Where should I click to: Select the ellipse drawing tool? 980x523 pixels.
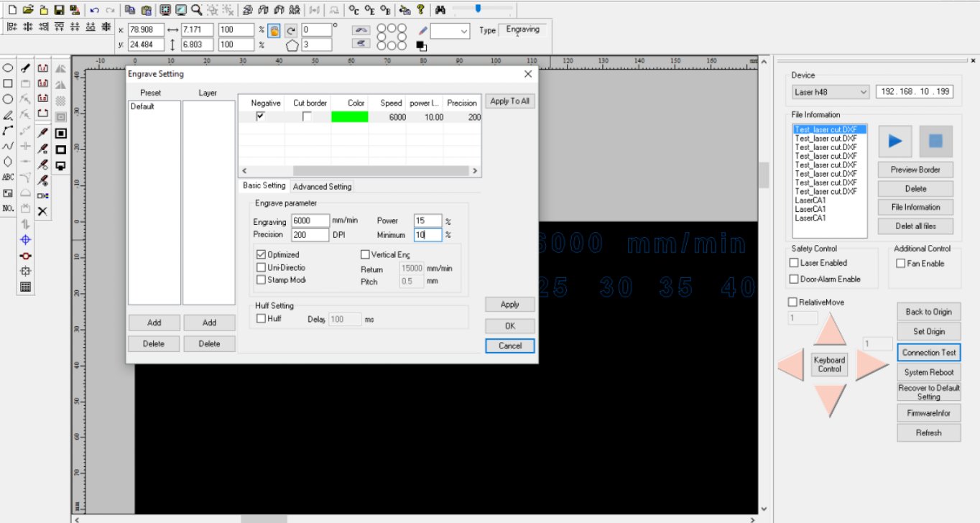pyautogui.click(x=8, y=68)
